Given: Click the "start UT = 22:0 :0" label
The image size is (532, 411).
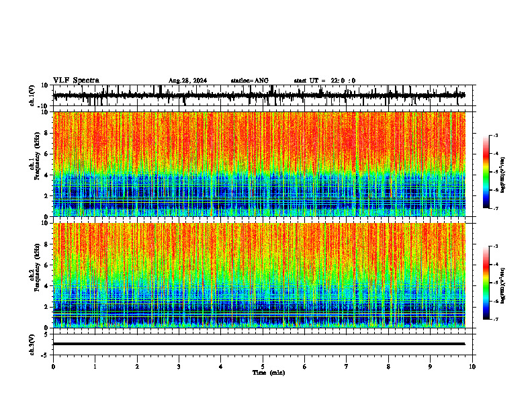Looking at the screenshot, I should pyautogui.click(x=324, y=81).
